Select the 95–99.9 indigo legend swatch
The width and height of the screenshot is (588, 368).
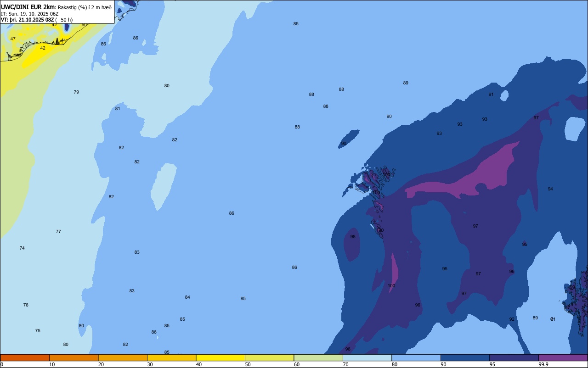tap(514, 357)
